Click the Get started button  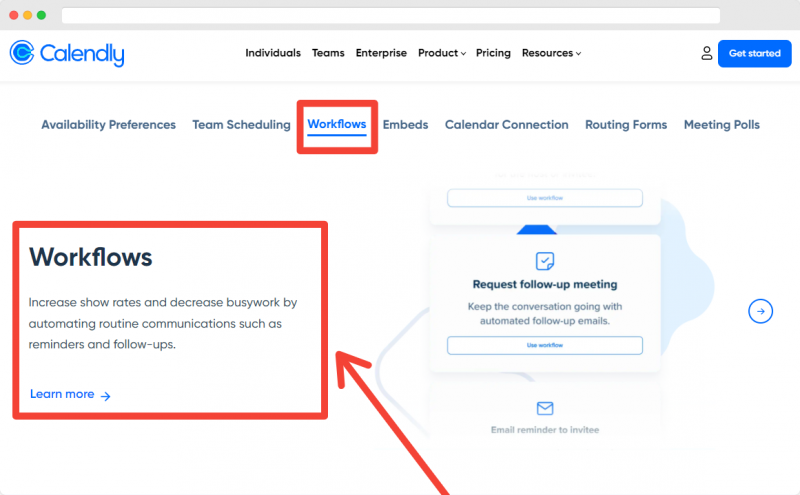click(755, 54)
